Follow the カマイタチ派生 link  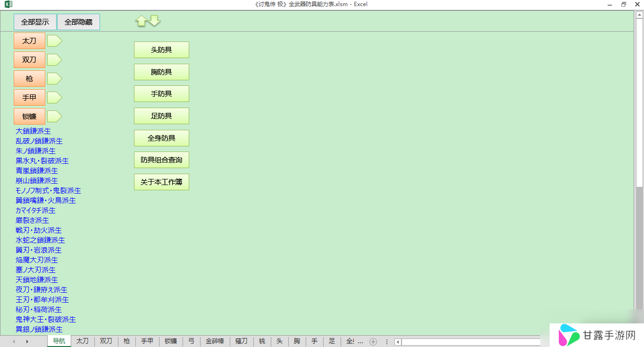pyautogui.click(x=35, y=210)
